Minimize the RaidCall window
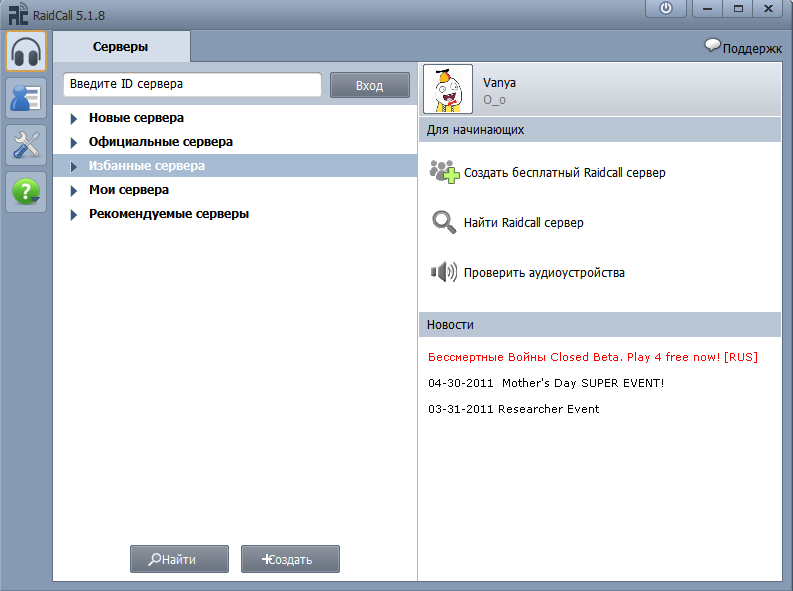 (x=707, y=9)
